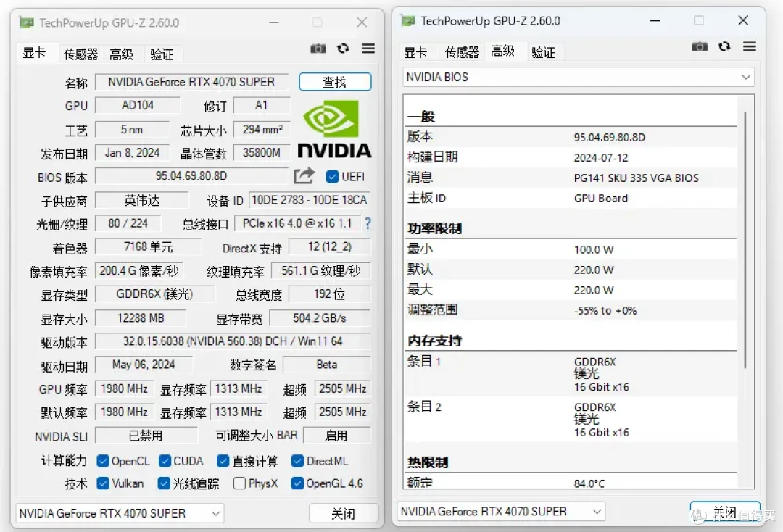Click 'GPU Board' board ID value

click(x=601, y=199)
